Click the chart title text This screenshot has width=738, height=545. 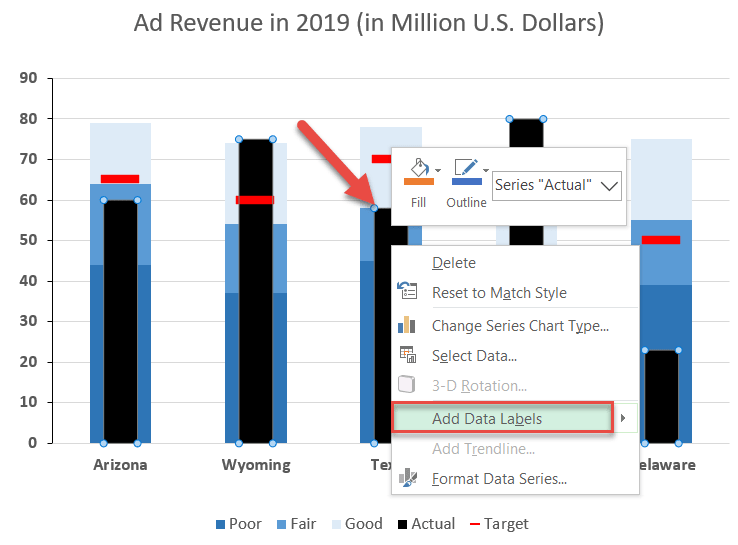369,23
